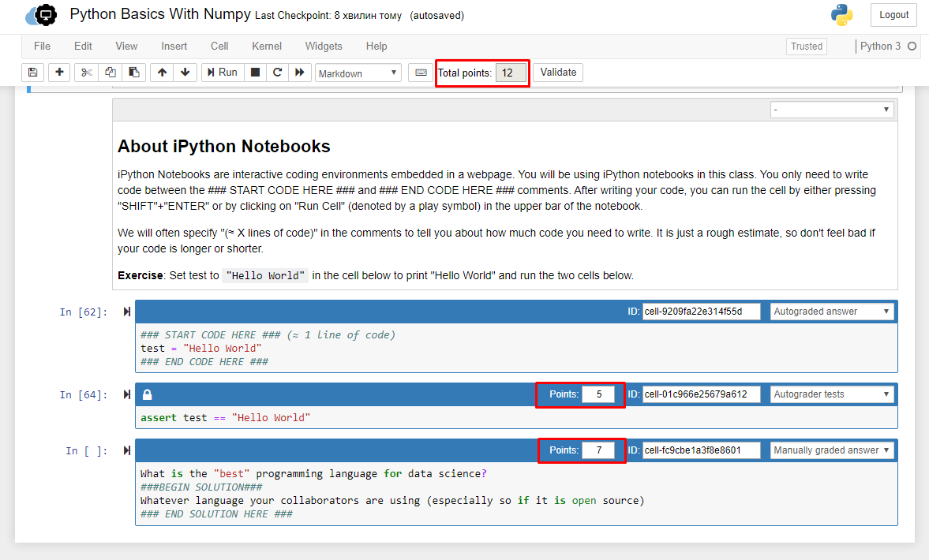929x560 pixels.
Task: Click the About iPython Notebooks heading
Action: coord(224,146)
